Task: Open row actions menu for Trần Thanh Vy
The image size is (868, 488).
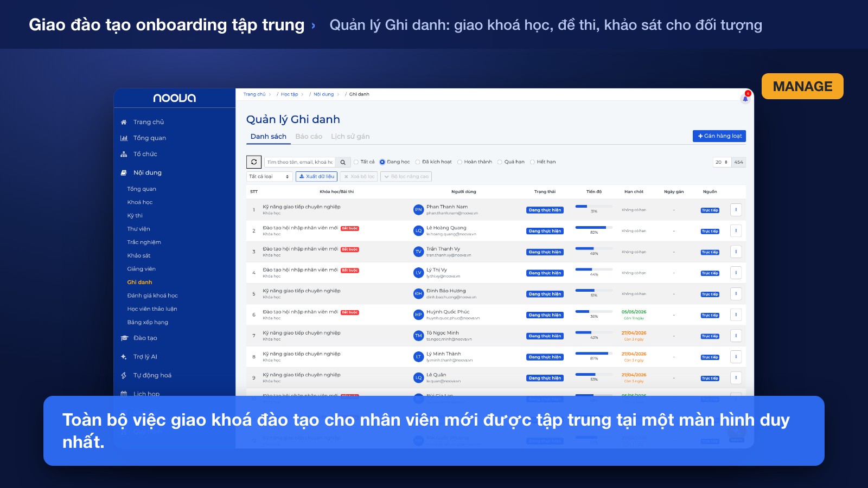Action: pyautogui.click(x=736, y=252)
